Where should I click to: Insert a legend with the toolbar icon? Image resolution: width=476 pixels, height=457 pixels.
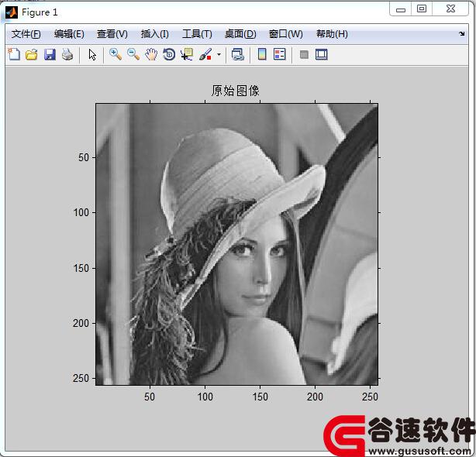click(x=280, y=54)
